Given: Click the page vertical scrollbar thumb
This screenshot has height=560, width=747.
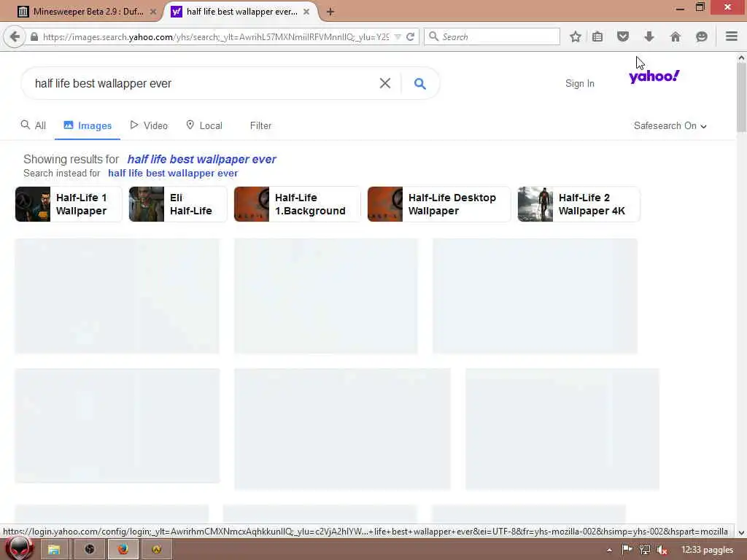Looking at the screenshot, I should [741, 98].
